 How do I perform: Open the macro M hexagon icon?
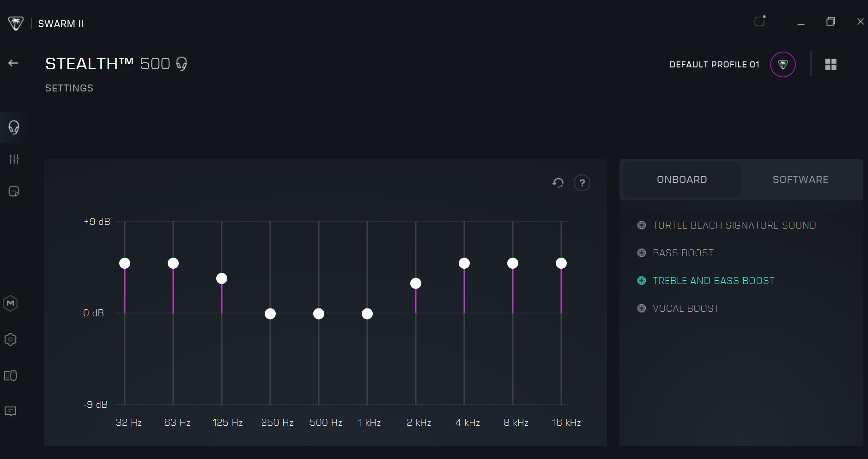(x=11, y=303)
